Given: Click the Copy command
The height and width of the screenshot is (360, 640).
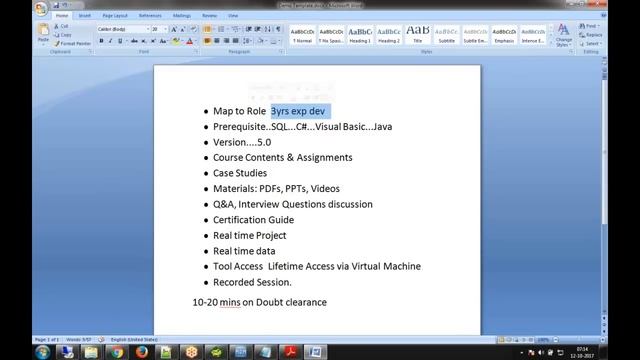Looking at the screenshot, I should 62,35.
